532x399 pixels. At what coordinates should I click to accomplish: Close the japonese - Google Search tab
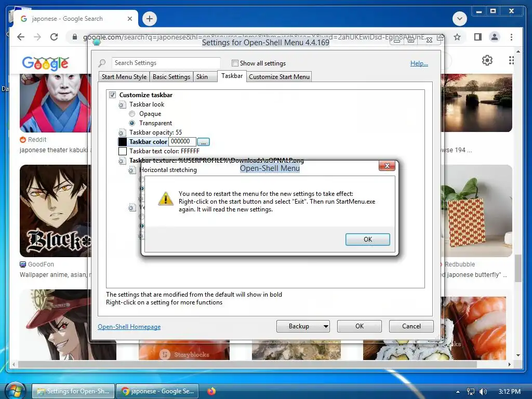pos(129,19)
